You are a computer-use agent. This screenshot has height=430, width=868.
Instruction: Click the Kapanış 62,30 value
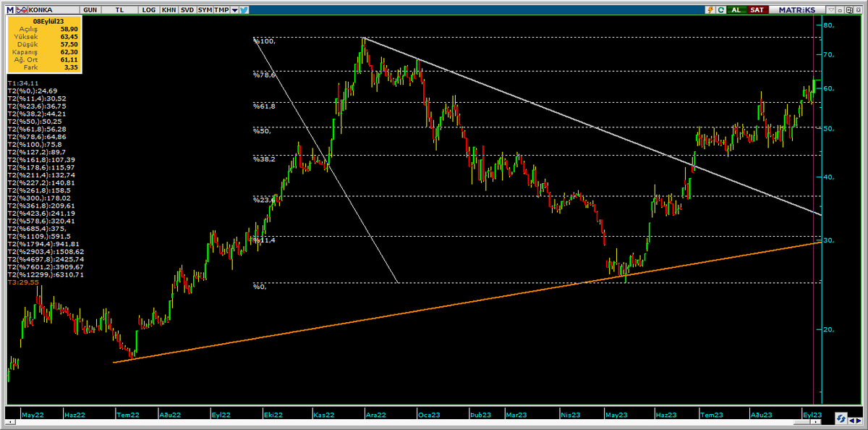69,53
